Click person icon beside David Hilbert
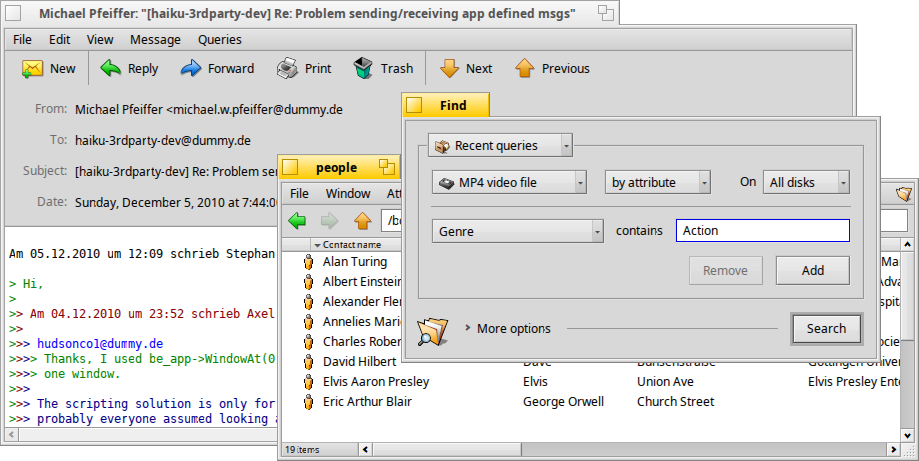Viewport: 919px width, 461px height. [x=308, y=361]
